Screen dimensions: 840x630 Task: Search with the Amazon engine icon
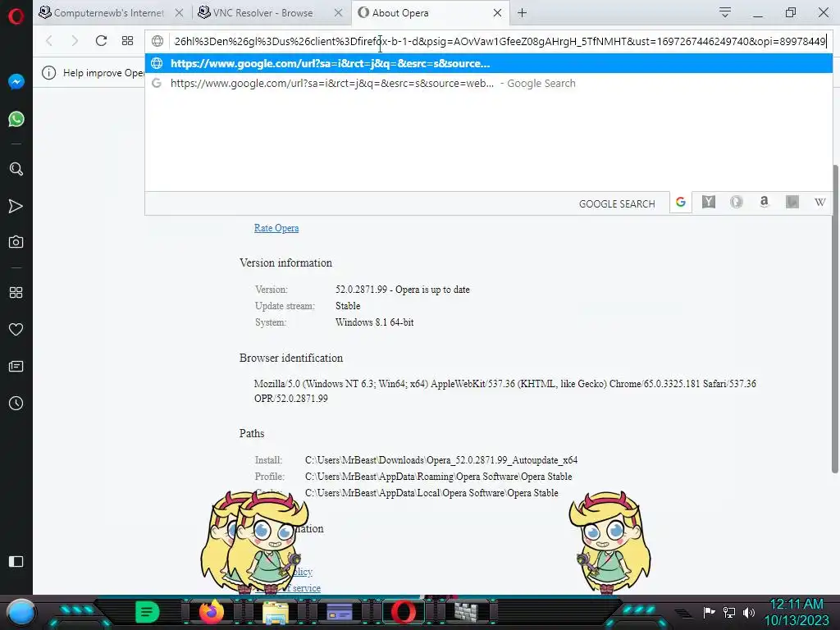[x=764, y=202]
